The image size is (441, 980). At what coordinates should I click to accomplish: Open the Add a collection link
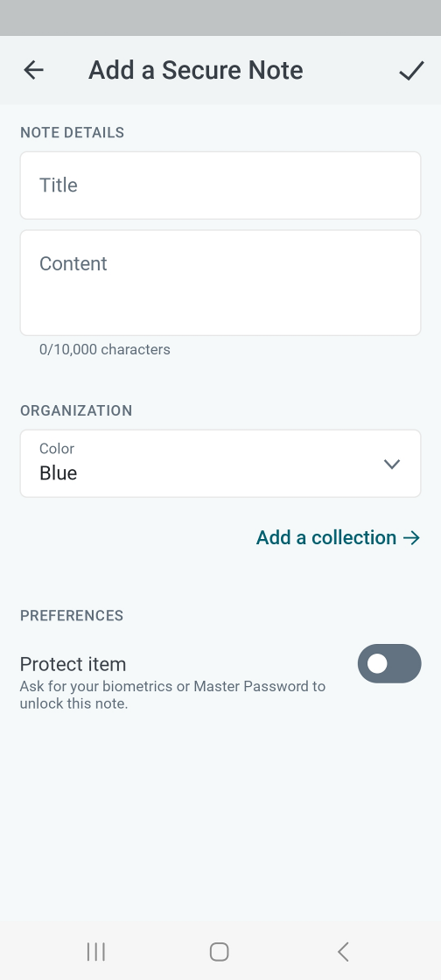pyautogui.click(x=338, y=537)
